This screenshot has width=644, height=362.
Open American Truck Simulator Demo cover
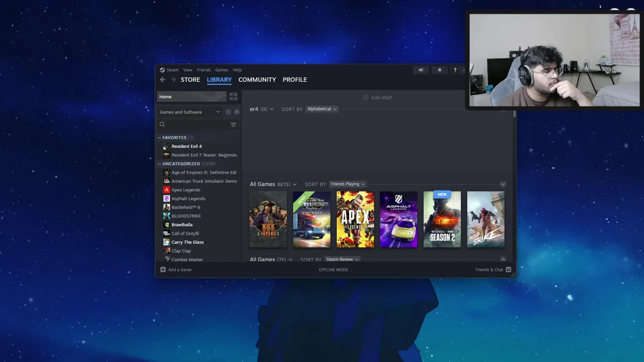click(311, 219)
